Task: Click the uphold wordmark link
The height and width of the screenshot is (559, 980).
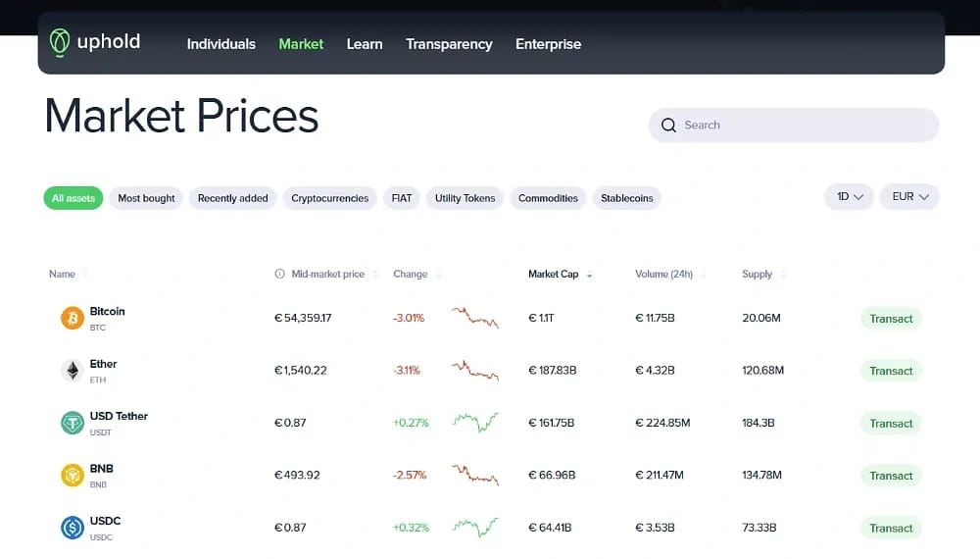Action: pyautogui.click(x=108, y=42)
